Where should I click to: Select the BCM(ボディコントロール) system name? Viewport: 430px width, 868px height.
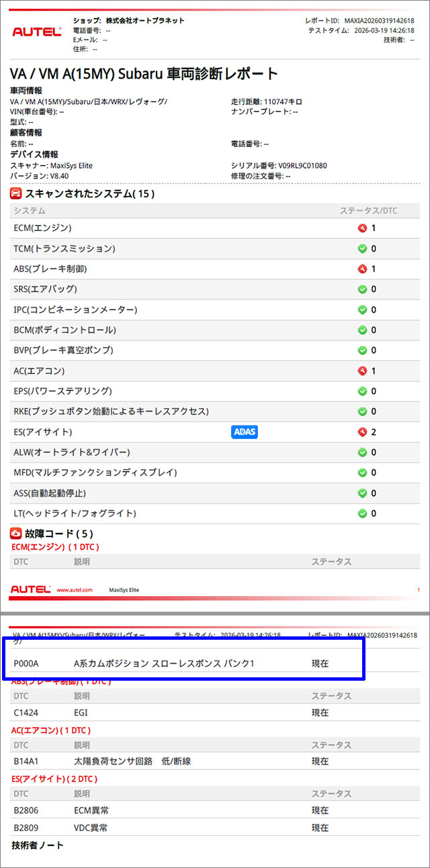[x=65, y=330]
